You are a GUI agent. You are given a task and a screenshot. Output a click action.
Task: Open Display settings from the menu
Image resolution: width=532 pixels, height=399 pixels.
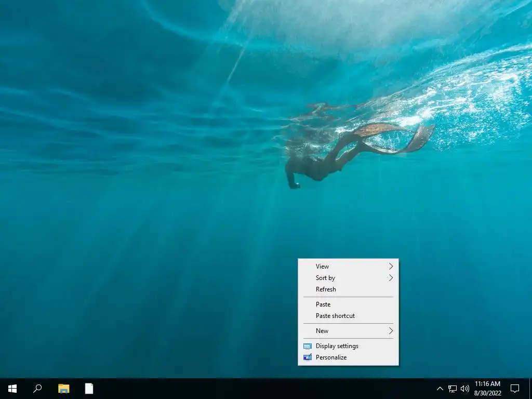coord(348,346)
